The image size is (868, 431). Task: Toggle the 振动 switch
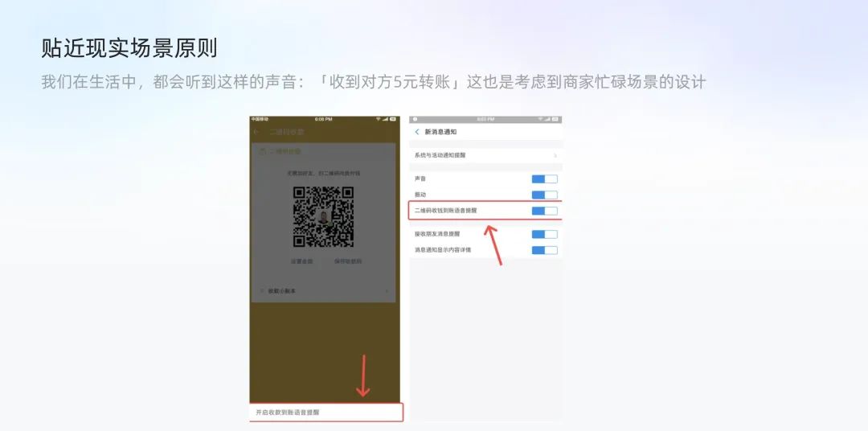(x=544, y=195)
